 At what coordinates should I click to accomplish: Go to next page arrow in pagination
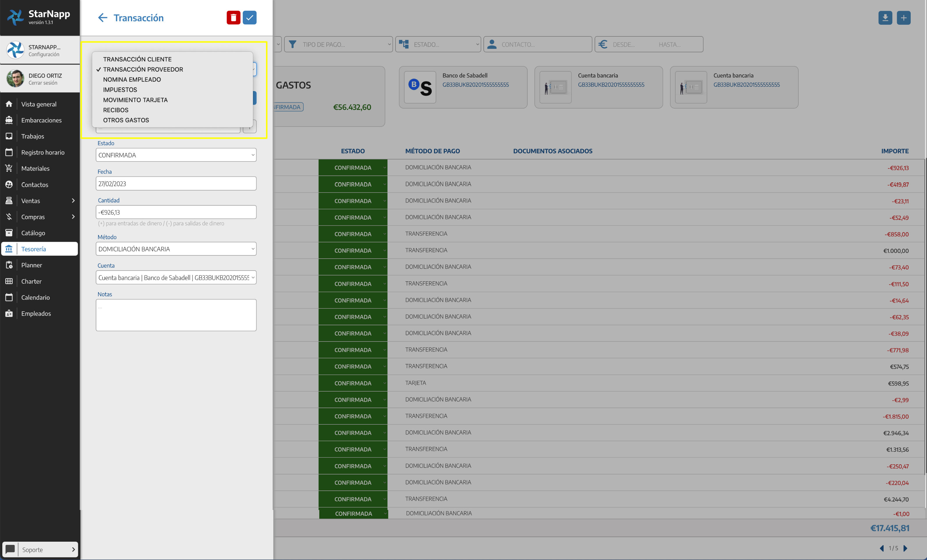(x=905, y=548)
